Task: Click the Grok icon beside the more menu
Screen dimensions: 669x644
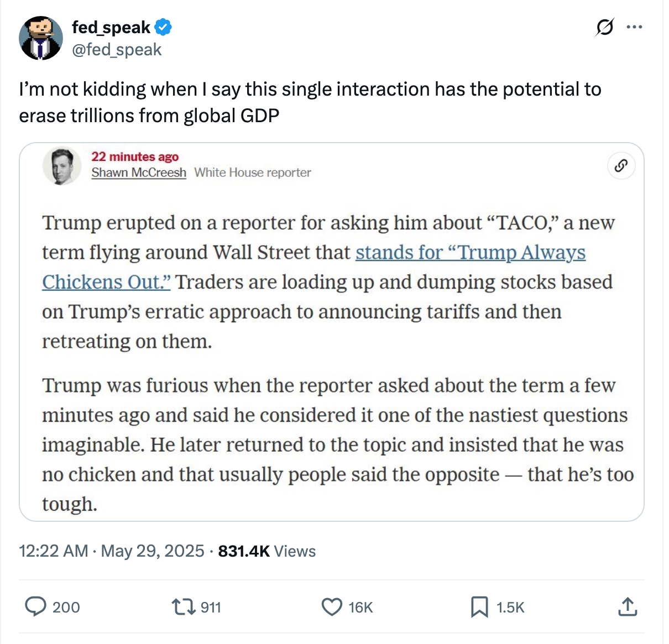Action: tap(604, 27)
